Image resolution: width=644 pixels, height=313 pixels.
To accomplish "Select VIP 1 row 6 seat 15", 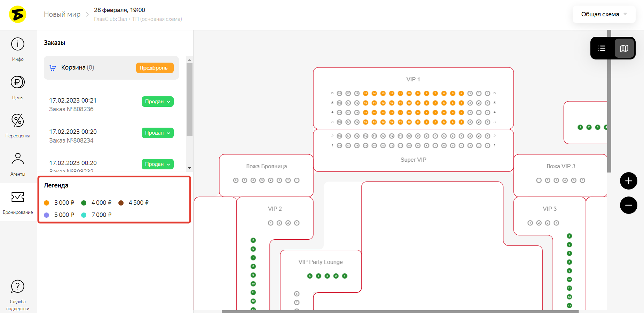I will click(366, 93).
